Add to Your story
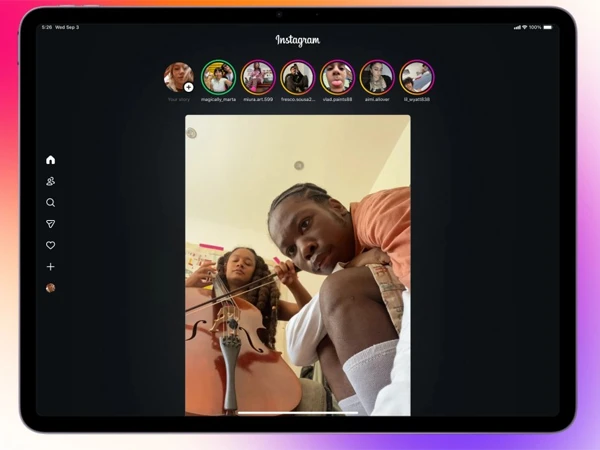600x450 pixels. tap(179, 77)
